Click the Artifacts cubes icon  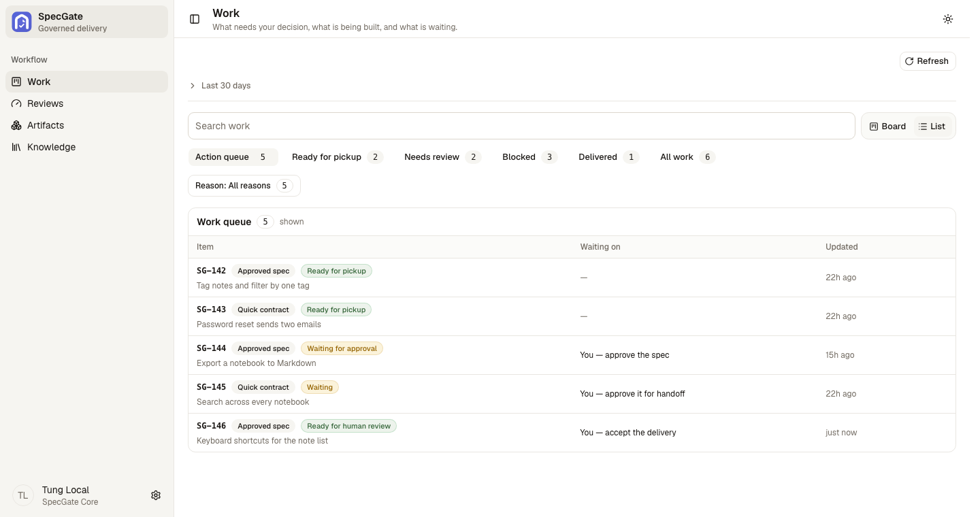tap(16, 125)
